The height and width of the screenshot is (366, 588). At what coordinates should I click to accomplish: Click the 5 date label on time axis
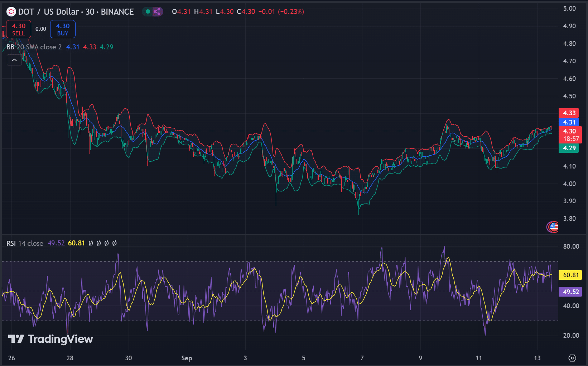(x=304, y=358)
